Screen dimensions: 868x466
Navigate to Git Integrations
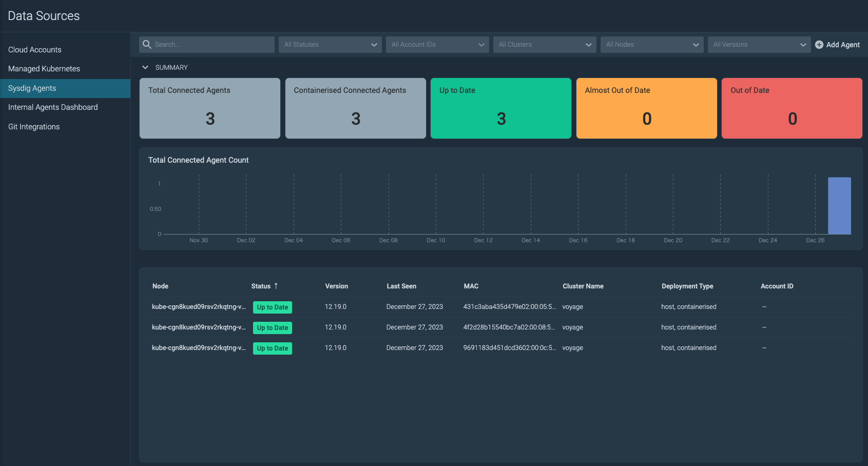(65, 127)
